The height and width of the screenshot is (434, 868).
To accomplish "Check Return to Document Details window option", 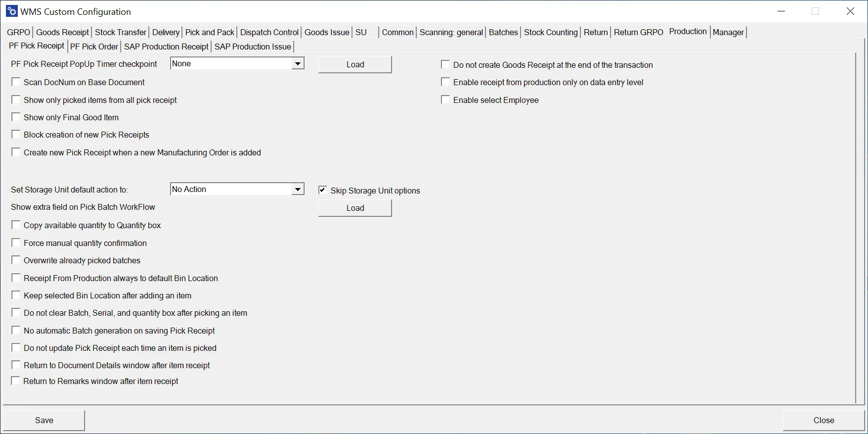I will (16, 365).
